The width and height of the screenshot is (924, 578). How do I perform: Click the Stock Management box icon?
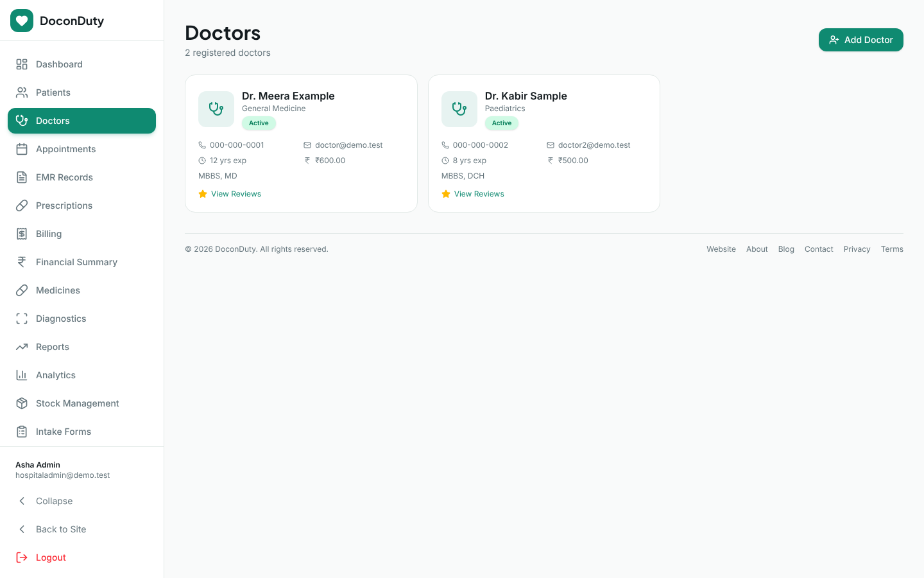(22, 403)
